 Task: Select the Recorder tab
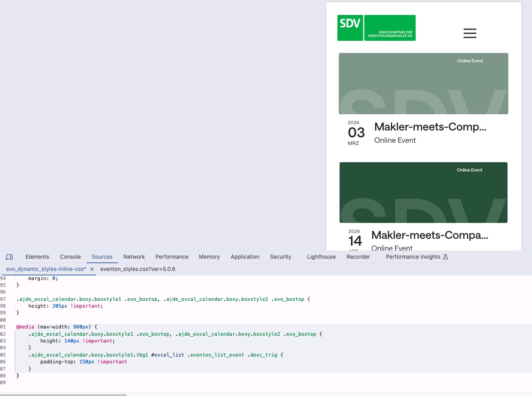[358, 257]
